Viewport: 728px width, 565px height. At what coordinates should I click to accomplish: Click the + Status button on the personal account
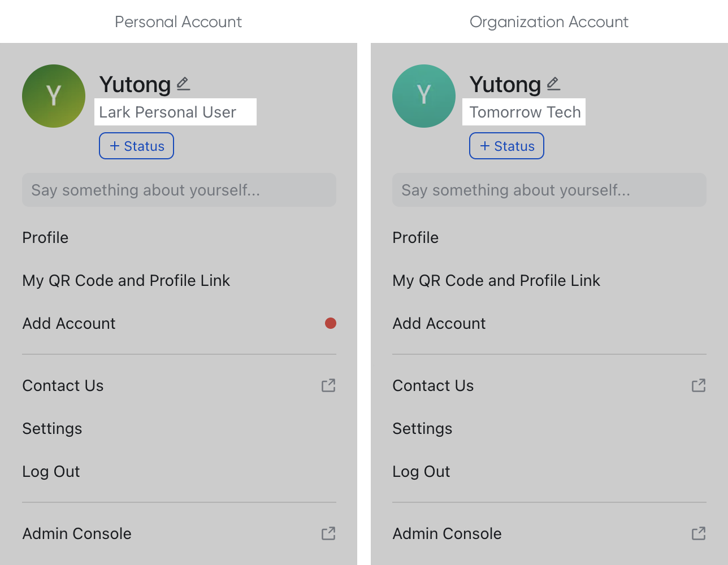click(x=136, y=145)
